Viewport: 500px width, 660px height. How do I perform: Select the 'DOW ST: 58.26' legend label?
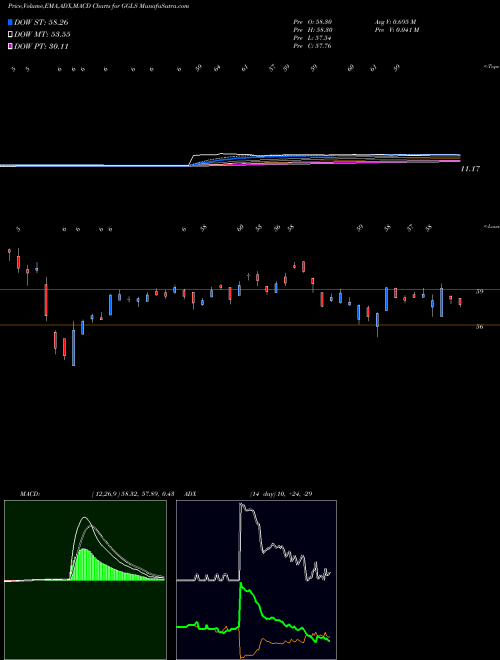point(41,22)
